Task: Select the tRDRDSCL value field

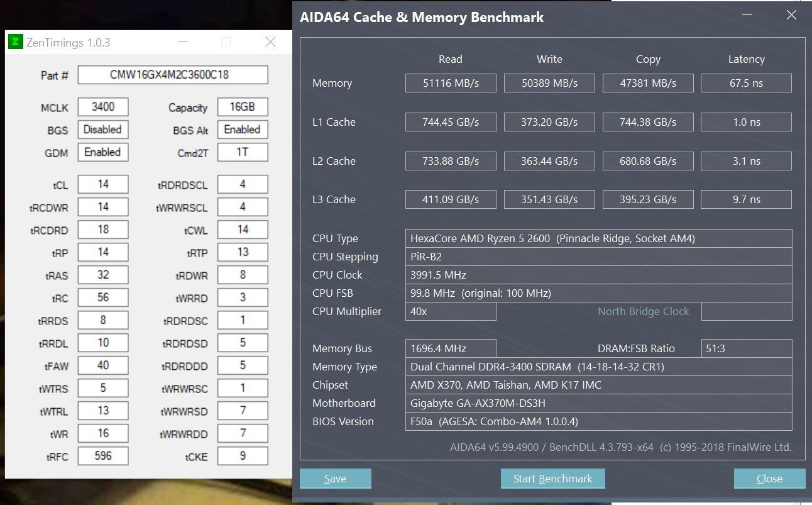Action: (x=243, y=184)
